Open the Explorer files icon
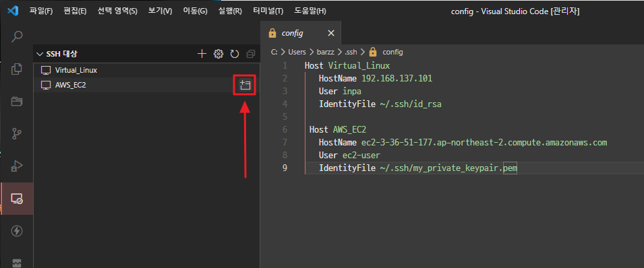The width and height of the screenshot is (644, 268). [x=16, y=69]
